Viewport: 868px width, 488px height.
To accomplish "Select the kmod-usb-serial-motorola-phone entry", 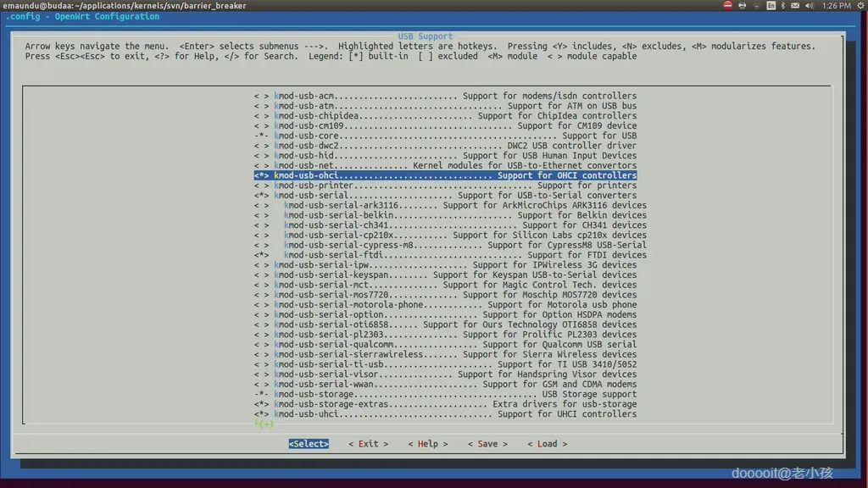I will click(445, 305).
